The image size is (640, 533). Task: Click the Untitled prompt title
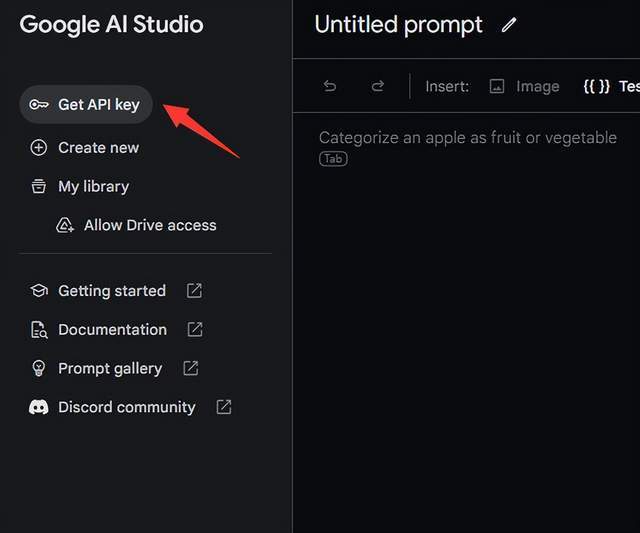[x=398, y=25]
